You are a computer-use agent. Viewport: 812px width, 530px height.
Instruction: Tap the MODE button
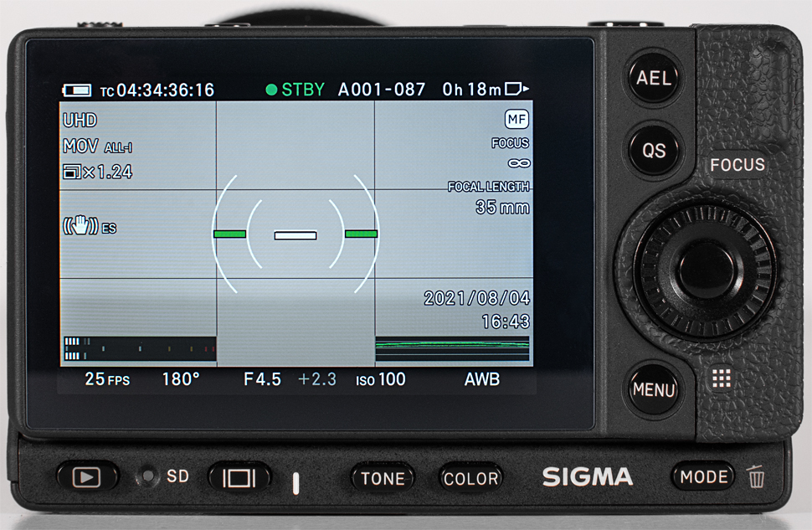pos(704,476)
